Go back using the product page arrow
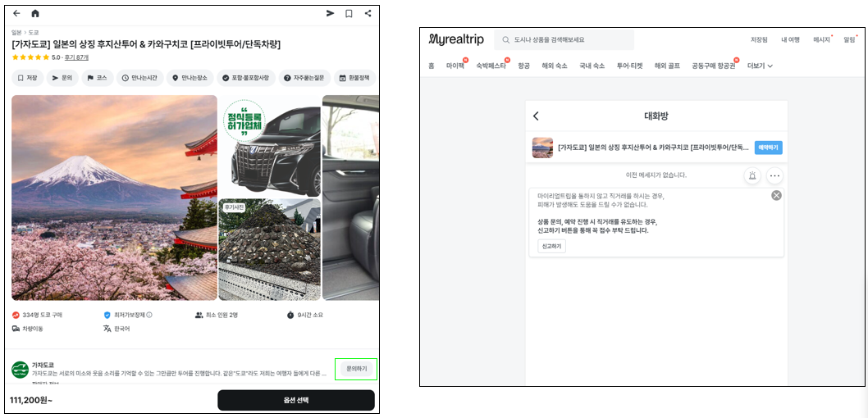The width and height of the screenshot is (868, 418). coord(16,13)
